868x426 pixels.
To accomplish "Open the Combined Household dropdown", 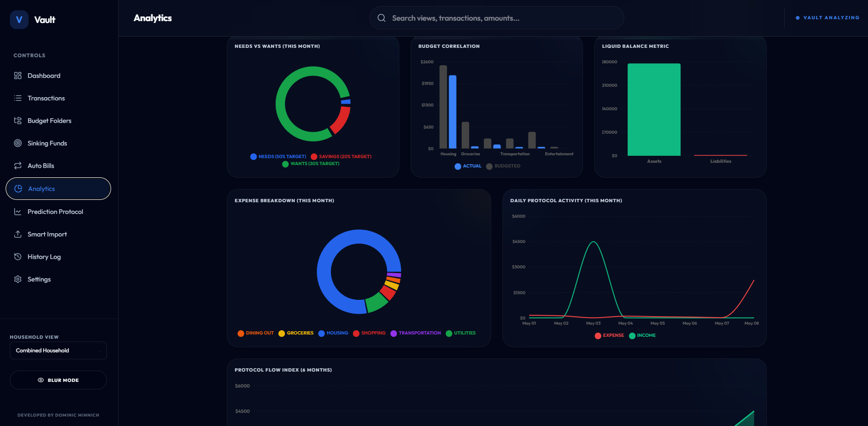I will (x=58, y=350).
